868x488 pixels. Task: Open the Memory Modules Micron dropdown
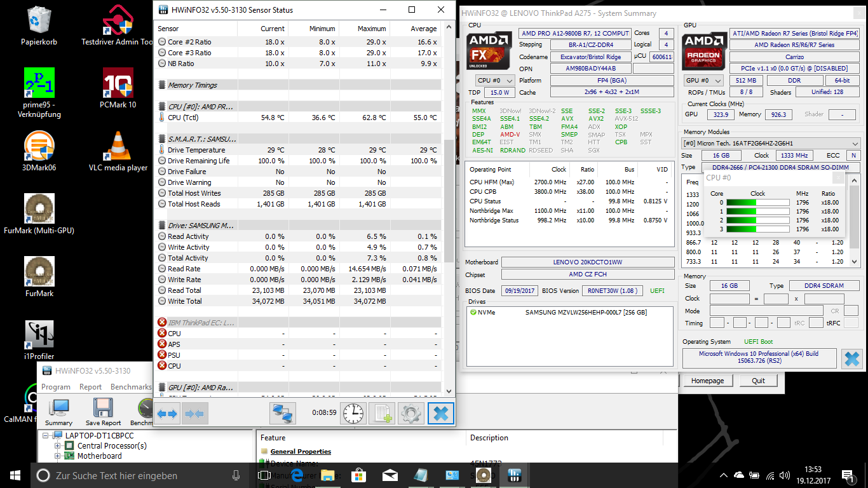pyautogui.click(x=771, y=144)
